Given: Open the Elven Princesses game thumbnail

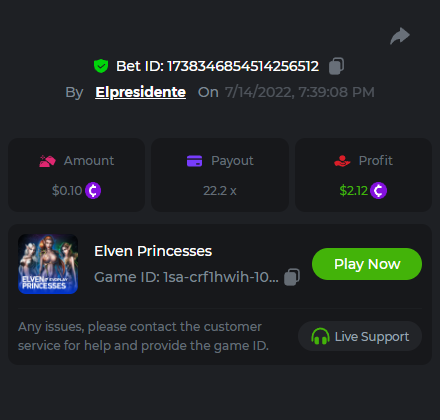Looking at the screenshot, I should coord(48,264).
